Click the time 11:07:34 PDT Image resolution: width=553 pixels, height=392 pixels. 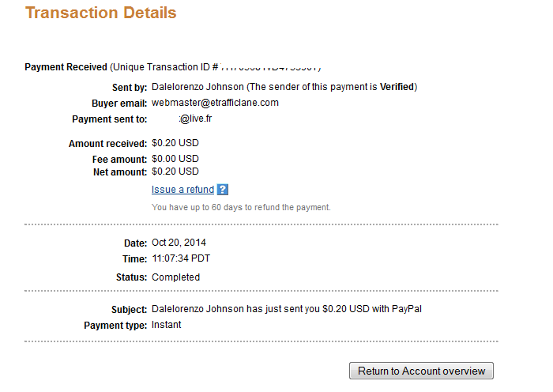pyautogui.click(x=181, y=258)
